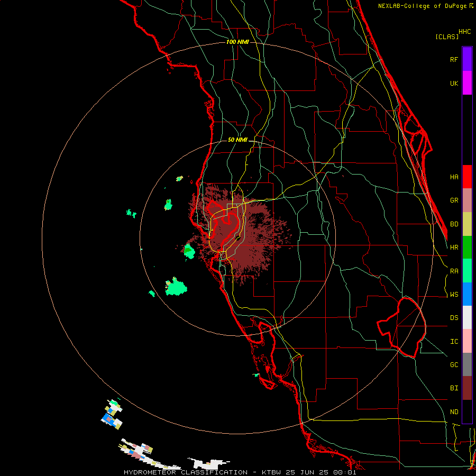Click the HR legend label

454,247
